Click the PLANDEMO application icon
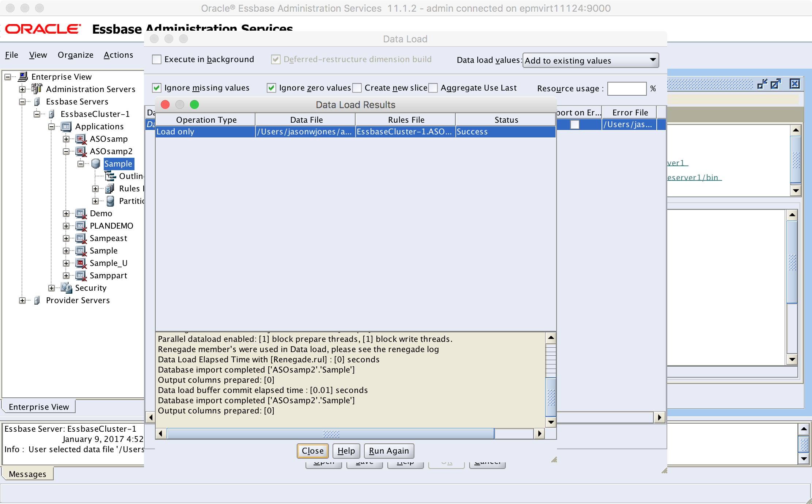 point(81,226)
